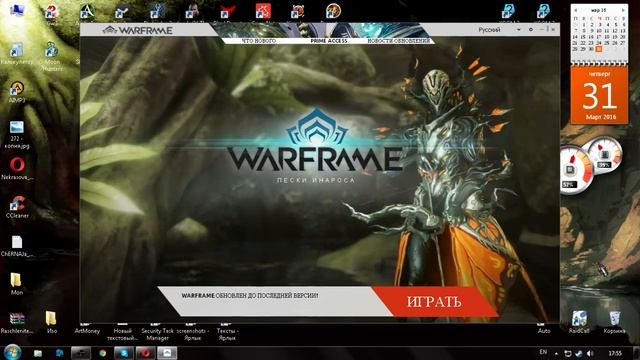Viewport: 640px width, 360px height.
Task: Switch to Skype in the taskbar
Action: pos(124,353)
